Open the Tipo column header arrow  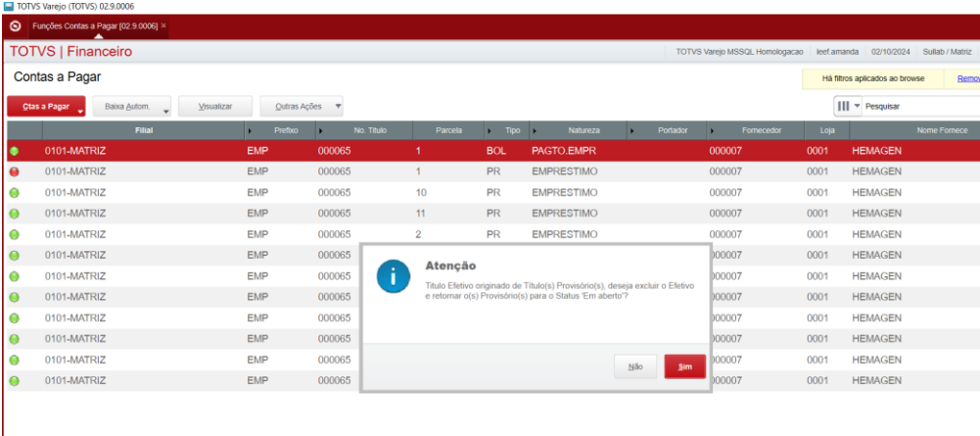tap(490, 130)
